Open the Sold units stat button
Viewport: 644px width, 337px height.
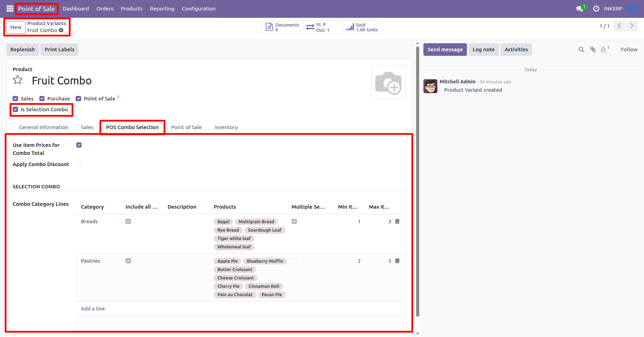(x=363, y=27)
